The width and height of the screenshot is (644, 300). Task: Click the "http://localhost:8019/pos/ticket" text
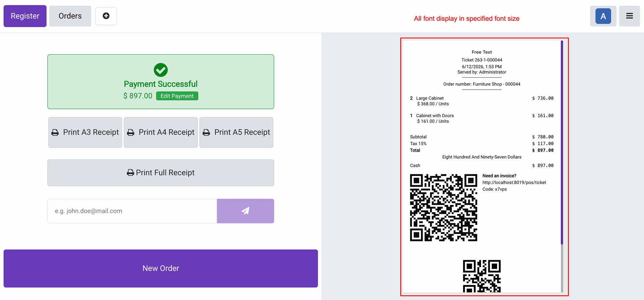pos(514,183)
